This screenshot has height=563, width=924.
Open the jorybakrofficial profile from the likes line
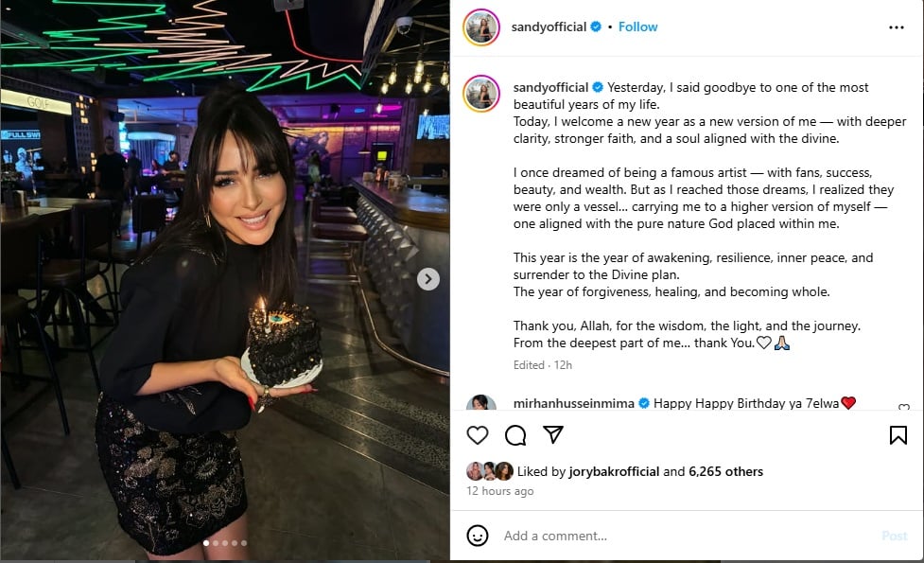[614, 471]
